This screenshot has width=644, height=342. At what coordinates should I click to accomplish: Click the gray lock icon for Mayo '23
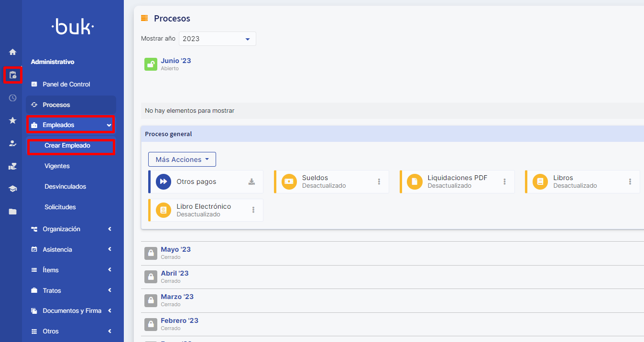pos(151,253)
